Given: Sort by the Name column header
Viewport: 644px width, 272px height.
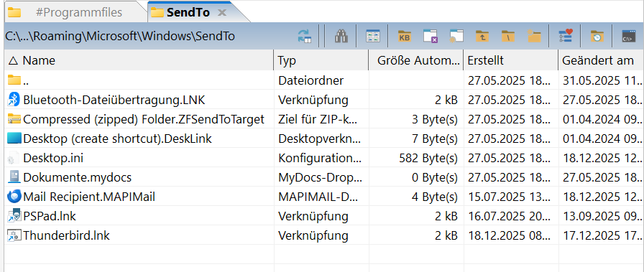Looking at the screenshot, I should pos(139,61).
